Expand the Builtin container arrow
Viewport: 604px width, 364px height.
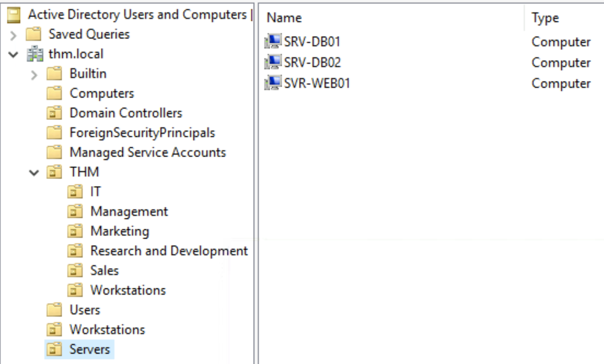35,75
